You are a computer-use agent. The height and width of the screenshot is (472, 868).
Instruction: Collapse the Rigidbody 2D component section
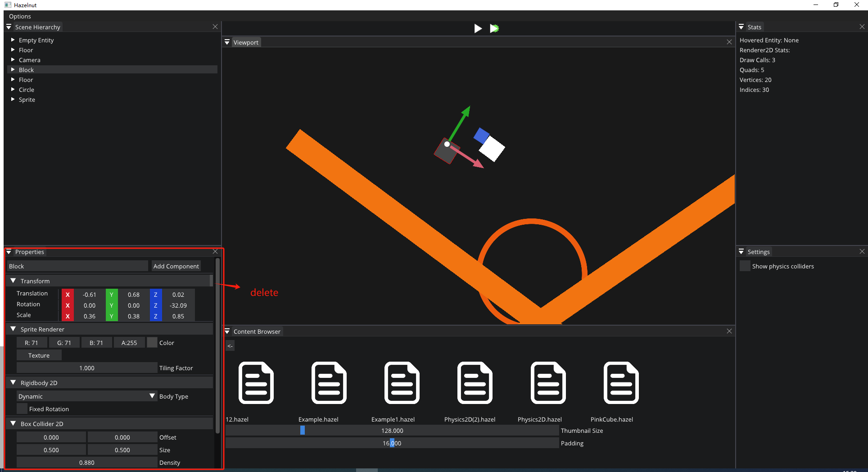pyautogui.click(x=13, y=382)
